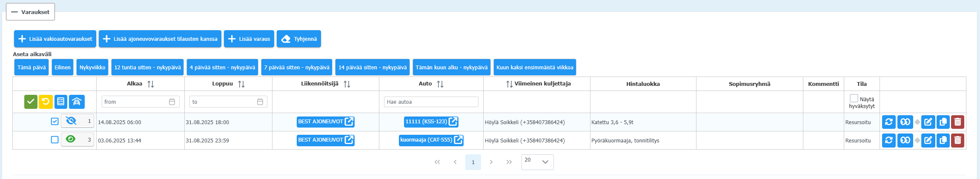Click the green checkmark approve button
The image size is (980, 179).
tap(31, 102)
